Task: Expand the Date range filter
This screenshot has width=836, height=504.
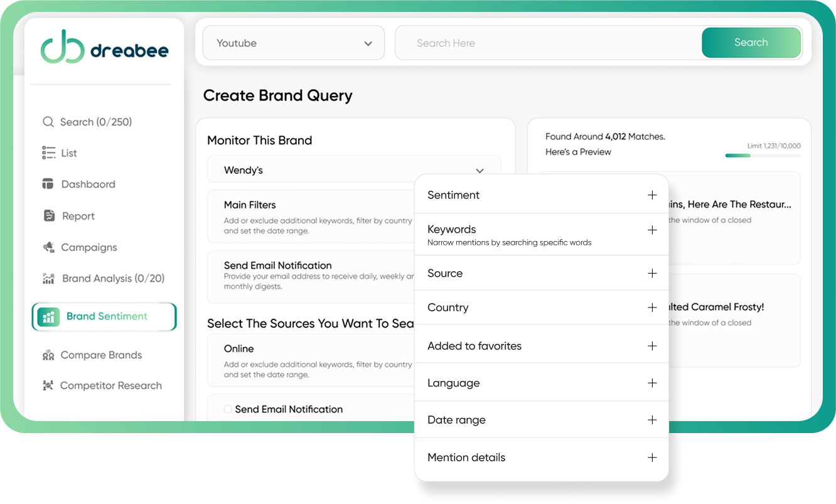Action: tap(652, 420)
